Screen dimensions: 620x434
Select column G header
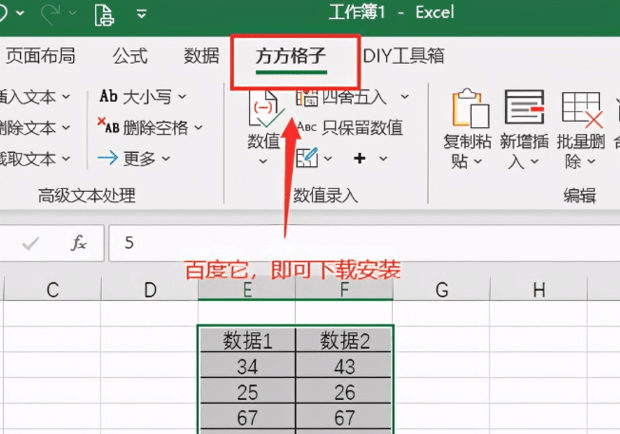[x=441, y=290]
